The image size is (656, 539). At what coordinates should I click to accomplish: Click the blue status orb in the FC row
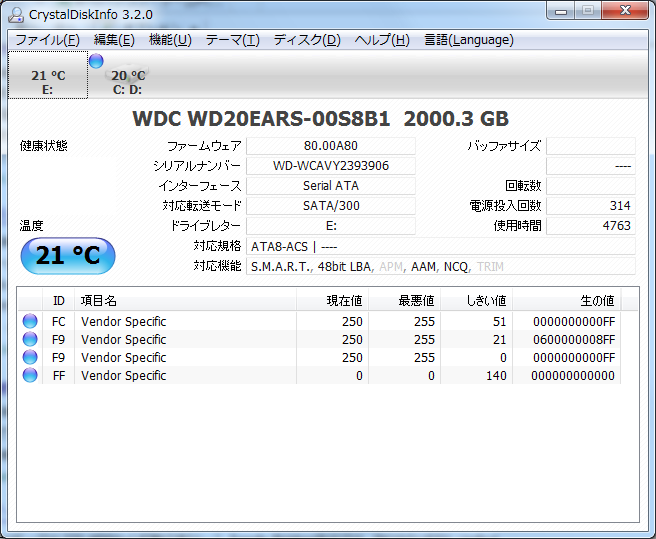click(x=30, y=321)
